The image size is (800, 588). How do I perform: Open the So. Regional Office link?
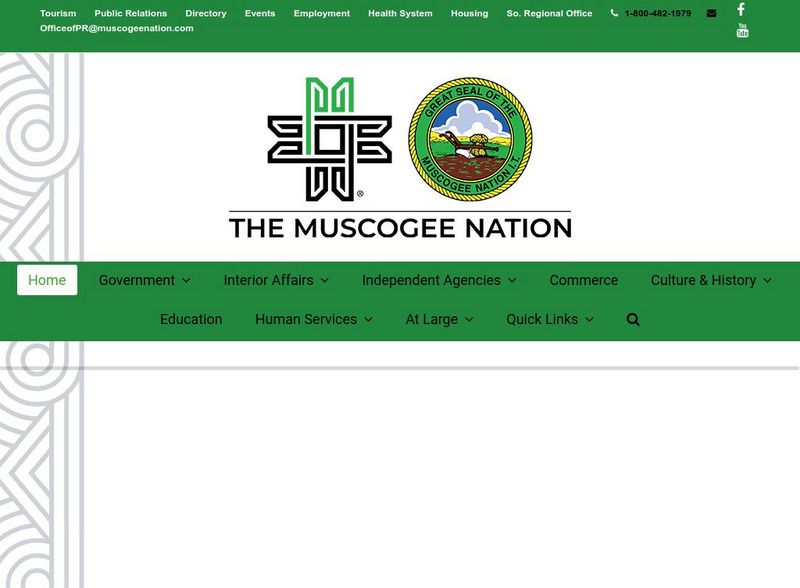549,13
